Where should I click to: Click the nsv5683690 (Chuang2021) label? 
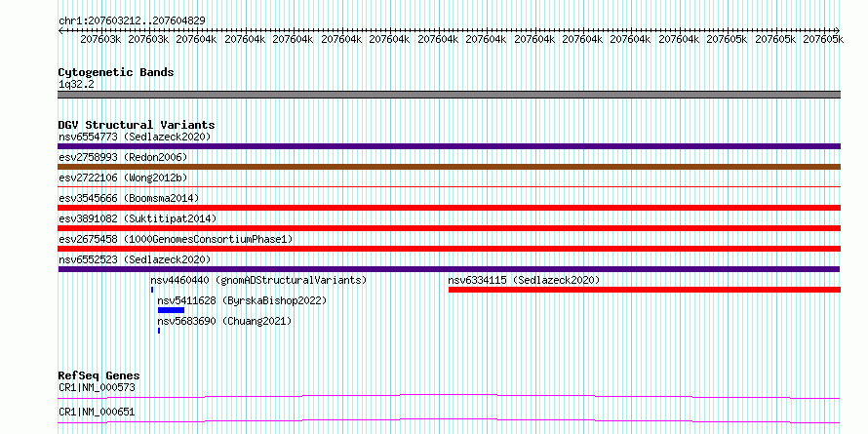coord(224,321)
